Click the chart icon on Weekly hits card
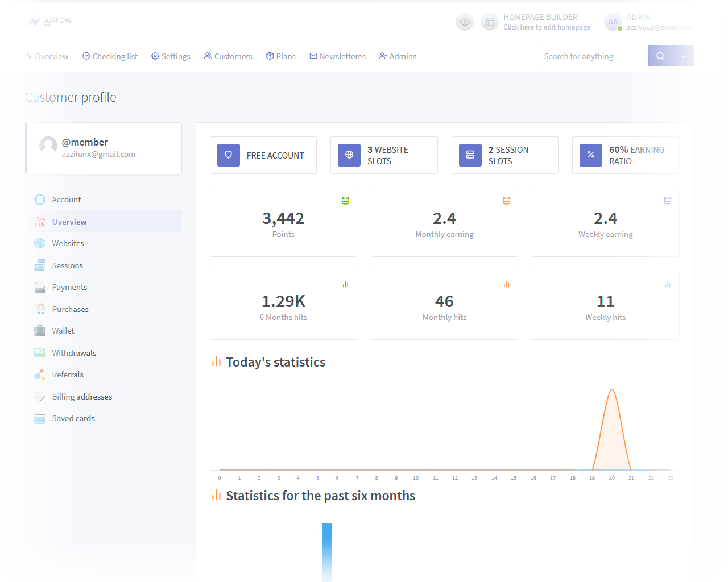Image resolution: width=728 pixels, height=582 pixels. pyautogui.click(x=668, y=284)
